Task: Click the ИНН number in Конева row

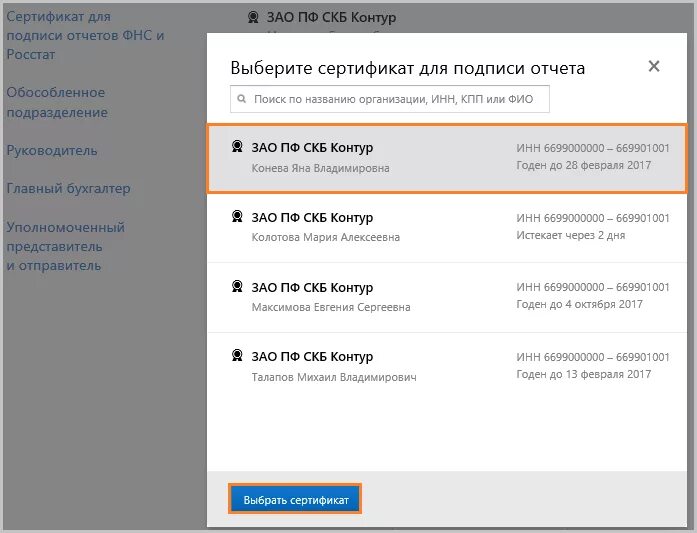Action: 593,148
